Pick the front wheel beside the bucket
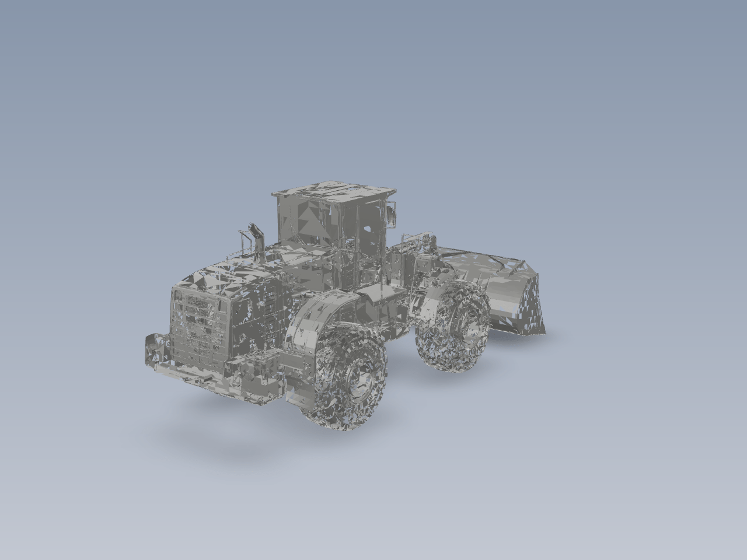The image size is (747, 560). [453, 325]
